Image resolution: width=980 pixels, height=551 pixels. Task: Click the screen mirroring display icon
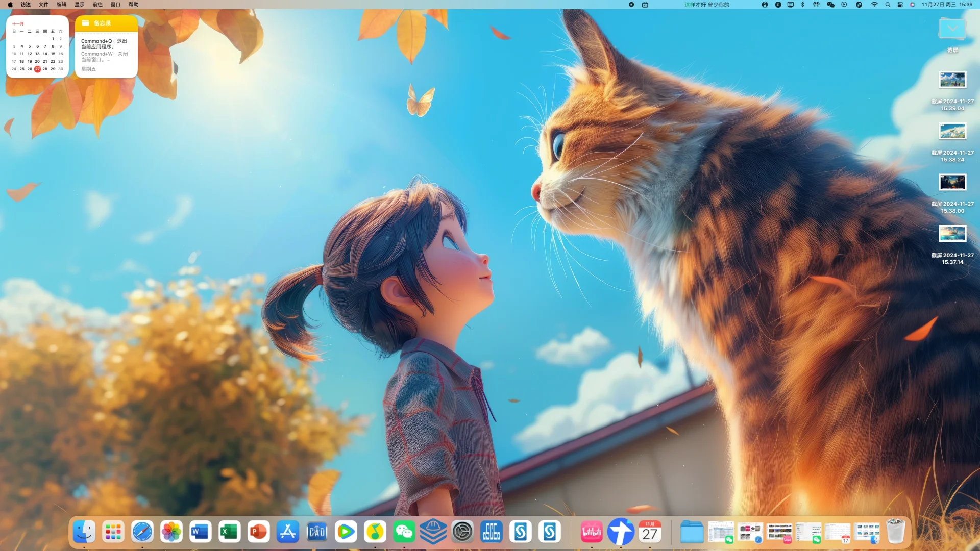[791, 5]
